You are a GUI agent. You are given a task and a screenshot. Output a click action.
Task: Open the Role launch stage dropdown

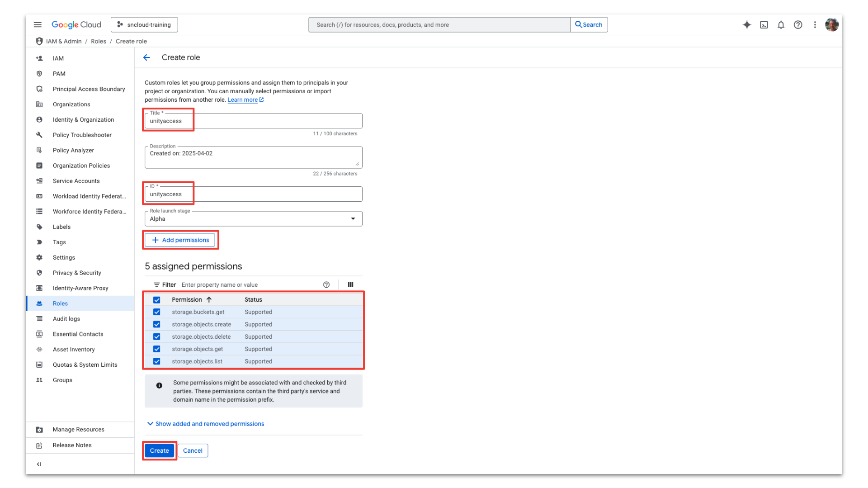(x=253, y=219)
